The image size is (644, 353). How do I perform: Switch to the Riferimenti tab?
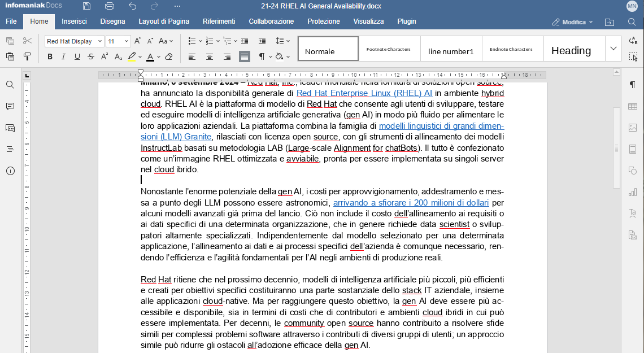(x=219, y=21)
